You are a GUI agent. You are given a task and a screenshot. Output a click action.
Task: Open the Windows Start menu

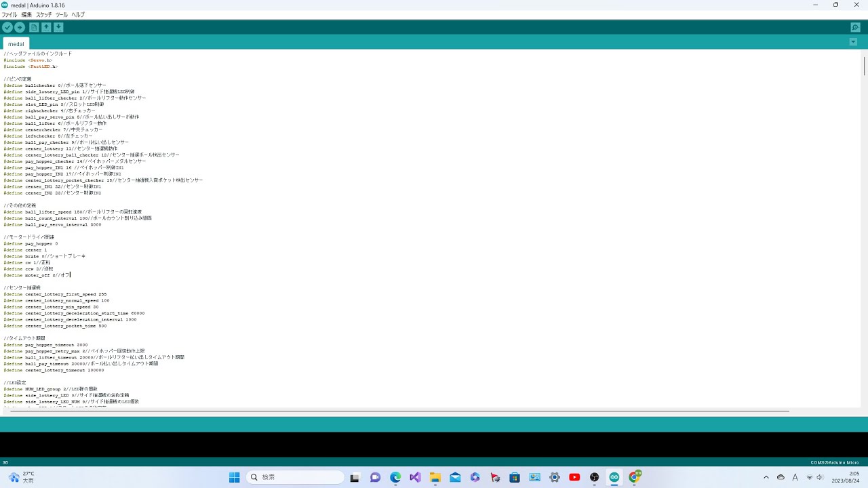pos(235,477)
